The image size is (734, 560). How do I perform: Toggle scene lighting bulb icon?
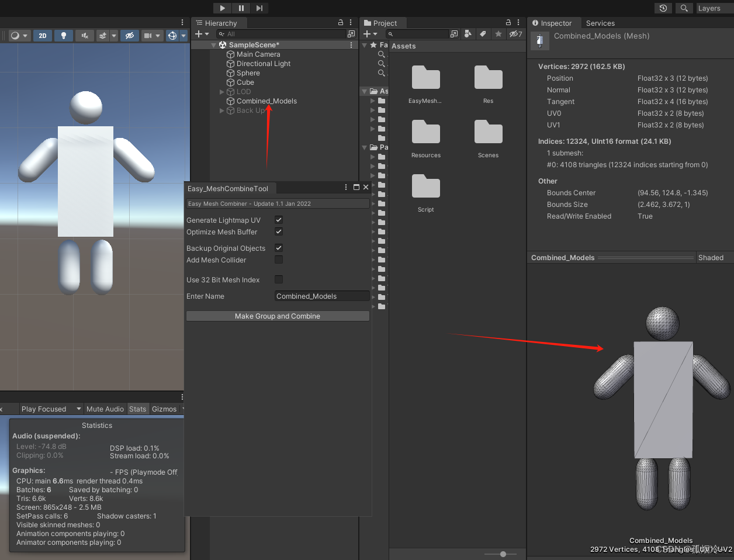click(64, 36)
